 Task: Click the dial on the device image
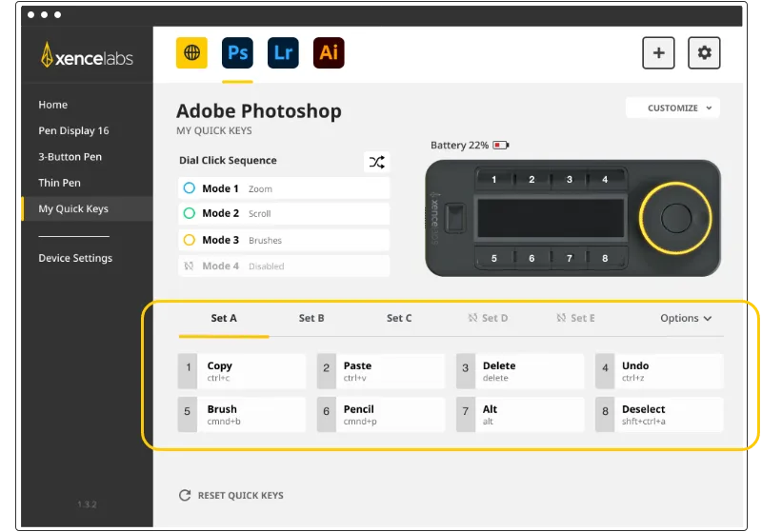[x=677, y=218]
